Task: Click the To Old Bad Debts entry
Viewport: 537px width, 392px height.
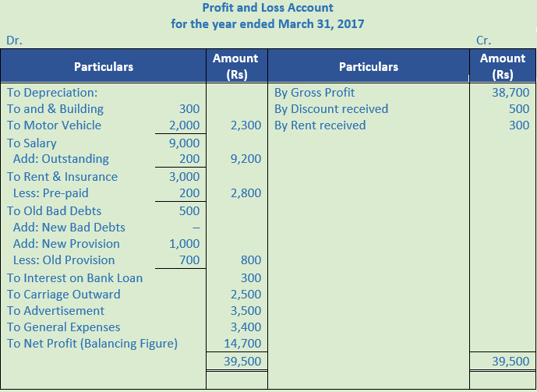Action: tap(54, 210)
